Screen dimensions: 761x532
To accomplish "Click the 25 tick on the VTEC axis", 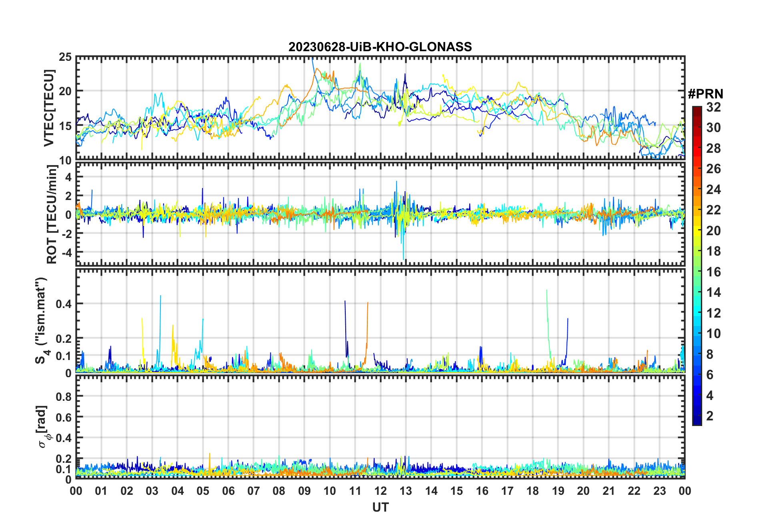I will 65,57.
